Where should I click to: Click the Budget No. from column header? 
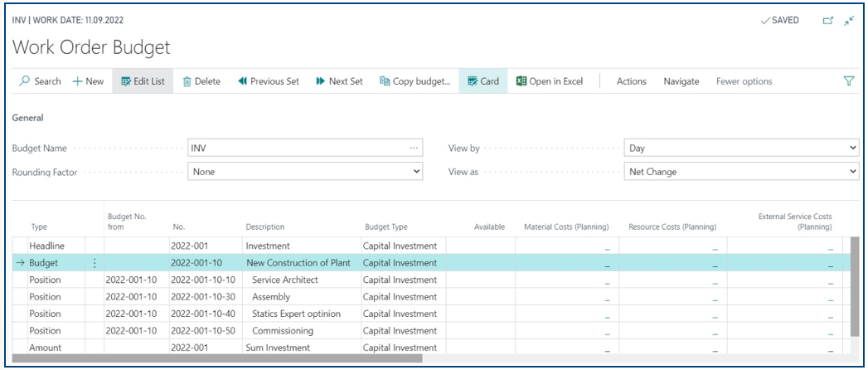point(127,222)
